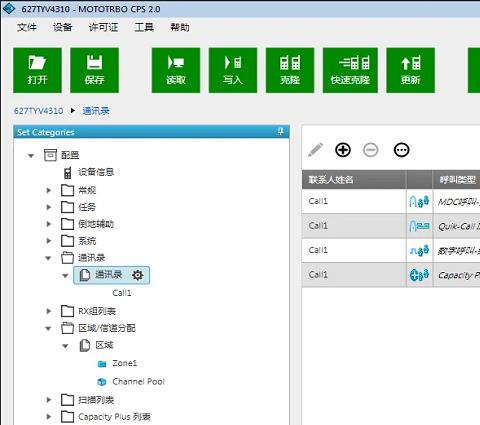The height and width of the screenshot is (425, 480).
Task: Pin the Set Categories panel
Action: [x=281, y=132]
